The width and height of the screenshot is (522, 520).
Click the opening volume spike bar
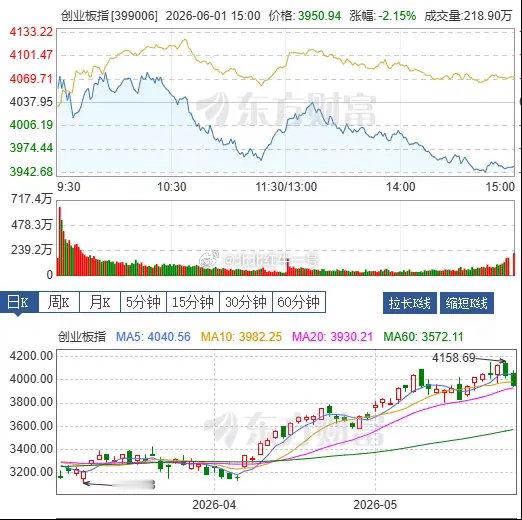pyautogui.click(x=60, y=241)
